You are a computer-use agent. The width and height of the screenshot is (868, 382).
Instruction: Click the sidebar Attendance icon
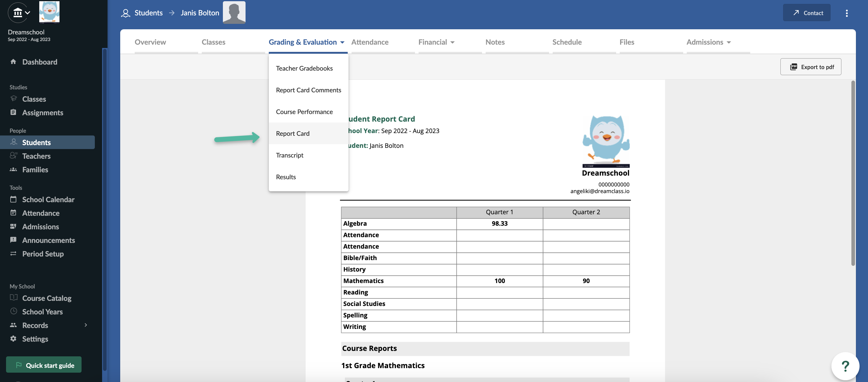(x=13, y=213)
